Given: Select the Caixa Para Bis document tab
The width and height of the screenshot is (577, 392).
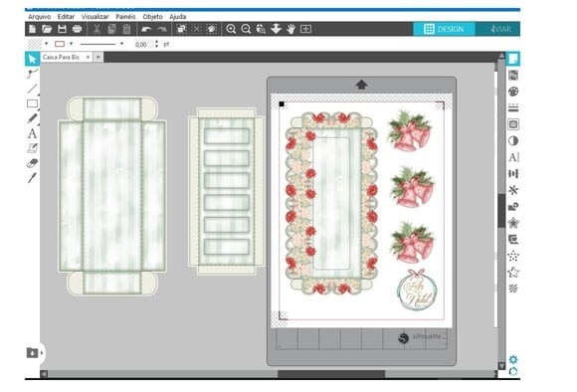Looking at the screenshot, I should coord(61,57).
